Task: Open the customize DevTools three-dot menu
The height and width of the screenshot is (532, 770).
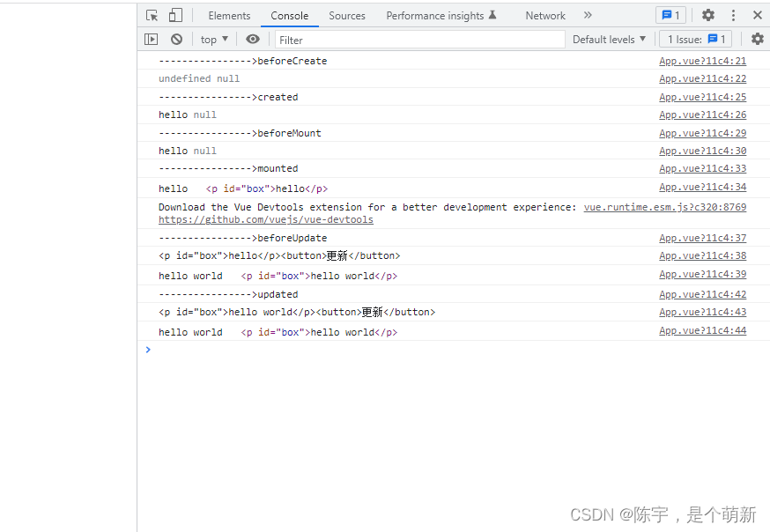Action: click(x=733, y=15)
